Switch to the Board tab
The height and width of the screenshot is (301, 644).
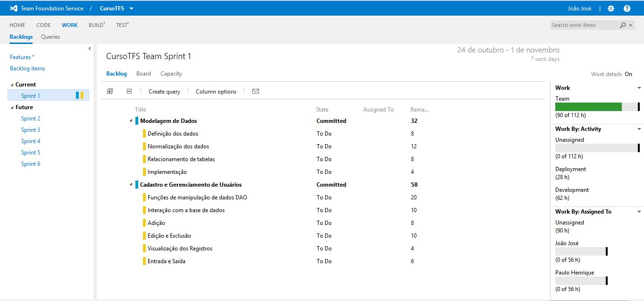coord(143,74)
